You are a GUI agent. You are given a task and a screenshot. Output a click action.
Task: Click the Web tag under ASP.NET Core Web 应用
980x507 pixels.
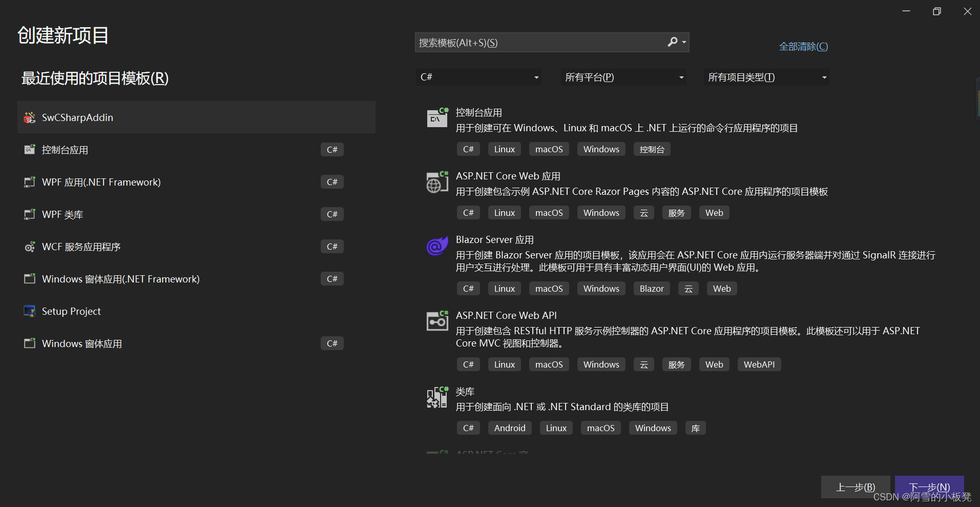(714, 213)
